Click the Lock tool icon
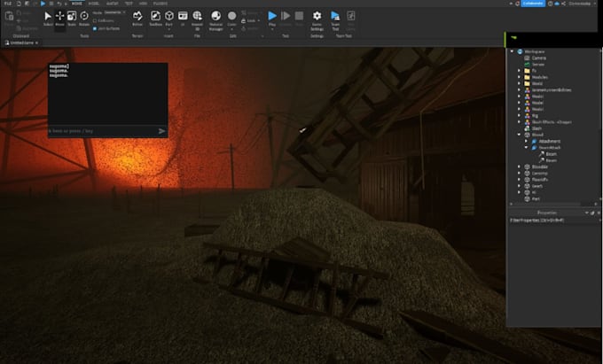603x364 pixels. coord(244,20)
